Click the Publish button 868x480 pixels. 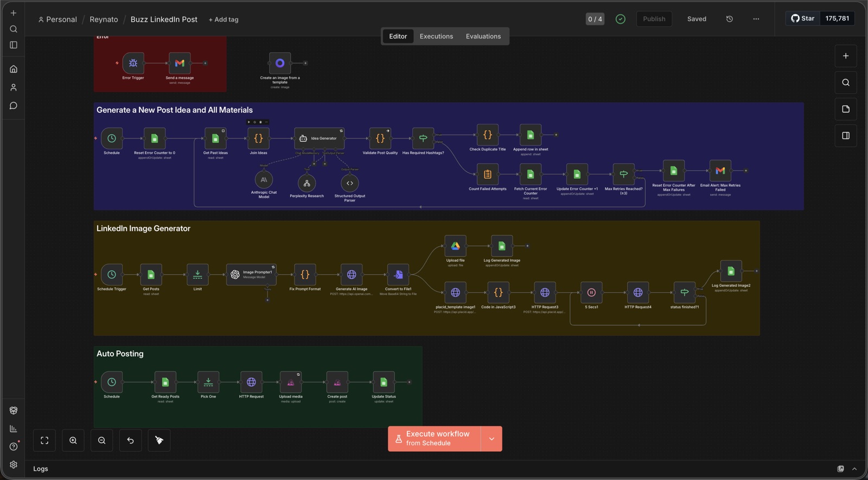(x=654, y=19)
